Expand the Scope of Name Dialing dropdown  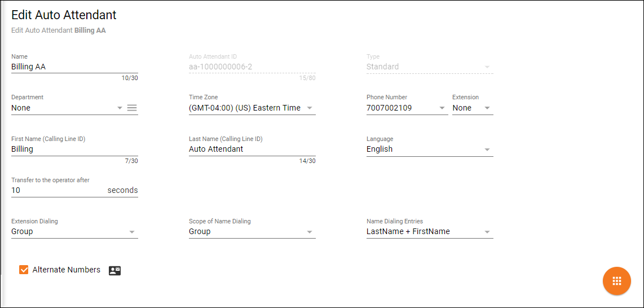point(310,232)
